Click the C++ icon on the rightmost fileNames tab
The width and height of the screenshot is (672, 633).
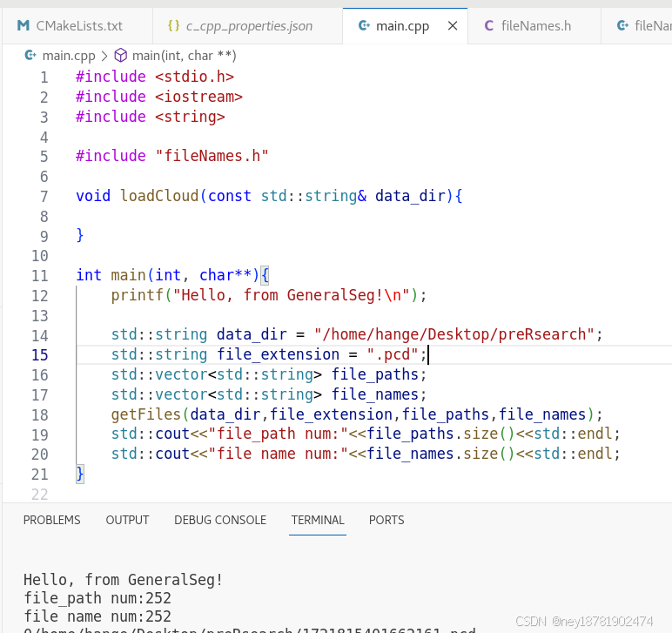[x=622, y=26]
